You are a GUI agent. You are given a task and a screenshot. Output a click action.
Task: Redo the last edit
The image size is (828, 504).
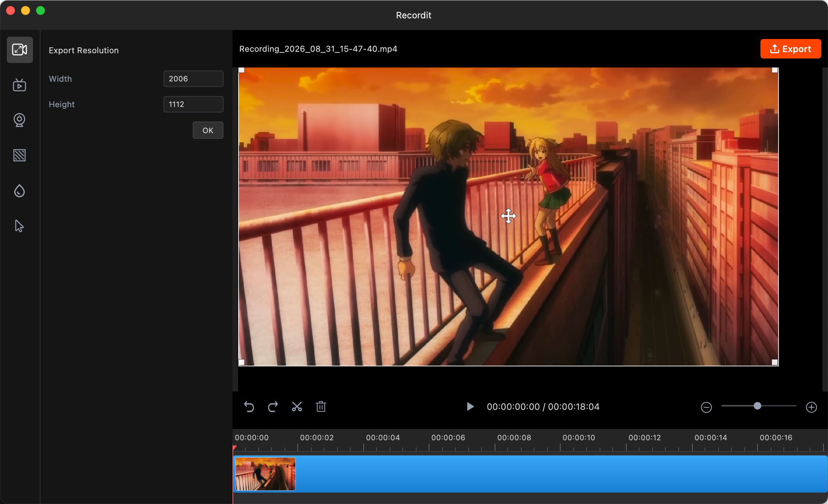tap(273, 407)
